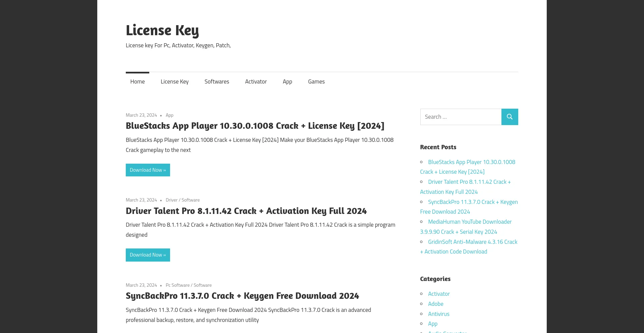Select the Activator menu item
644x333 pixels.
256,81
